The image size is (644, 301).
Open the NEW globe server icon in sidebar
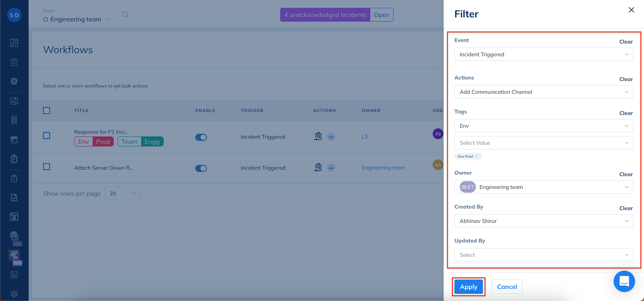[15, 236]
